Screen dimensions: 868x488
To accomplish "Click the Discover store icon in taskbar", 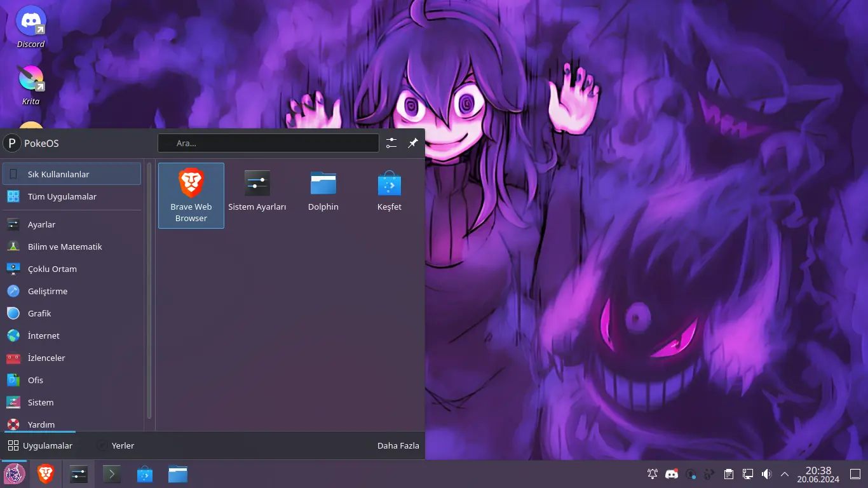I will click(x=145, y=474).
